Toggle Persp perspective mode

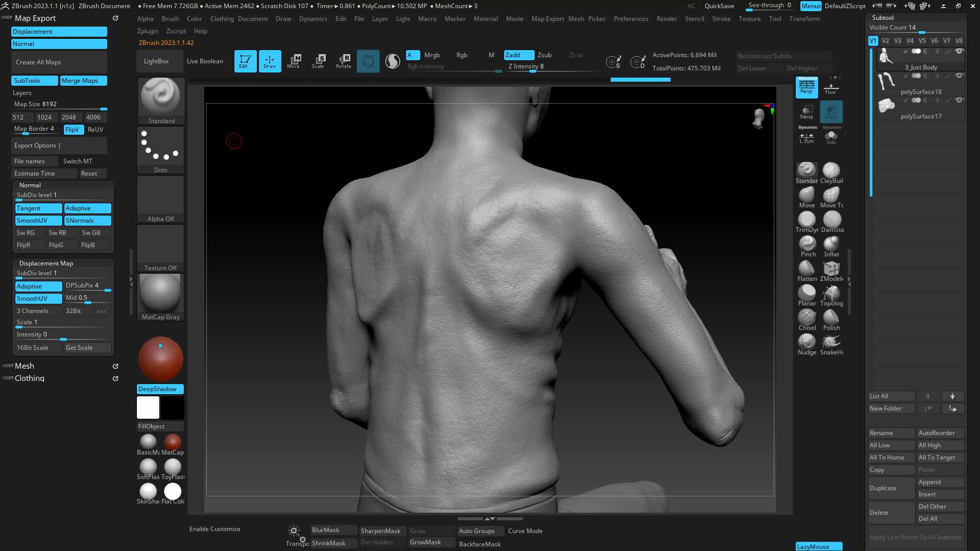(x=806, y=87)
